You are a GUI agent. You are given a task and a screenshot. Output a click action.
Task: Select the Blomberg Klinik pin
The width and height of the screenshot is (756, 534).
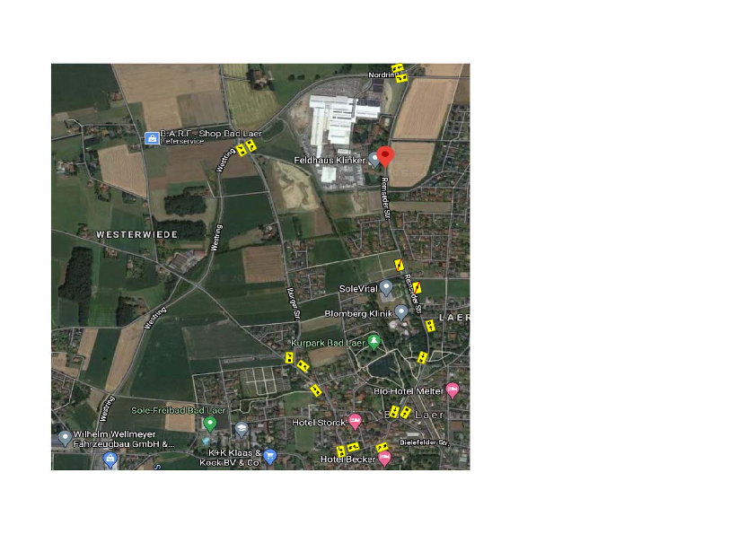[x=401, y=312]
